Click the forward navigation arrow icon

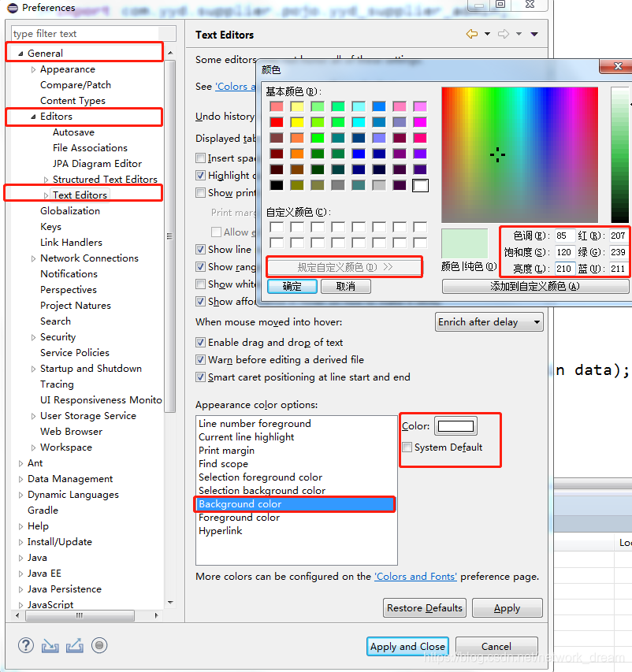(x=504, y=34)
